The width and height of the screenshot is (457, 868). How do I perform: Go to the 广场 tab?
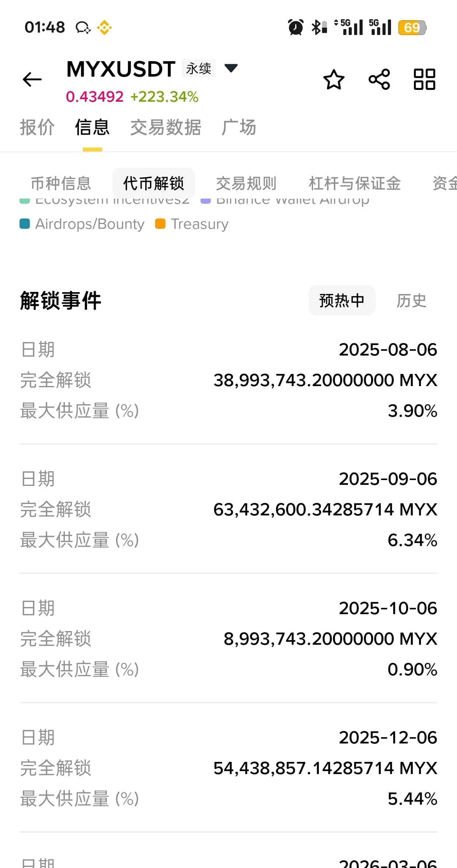239,127
